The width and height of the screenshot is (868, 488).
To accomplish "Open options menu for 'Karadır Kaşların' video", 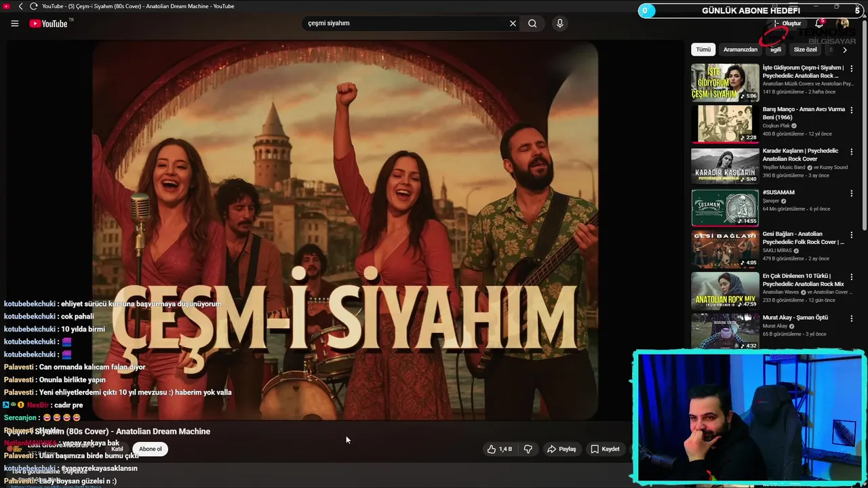I will pyautogui.click(x=852, y=151).
